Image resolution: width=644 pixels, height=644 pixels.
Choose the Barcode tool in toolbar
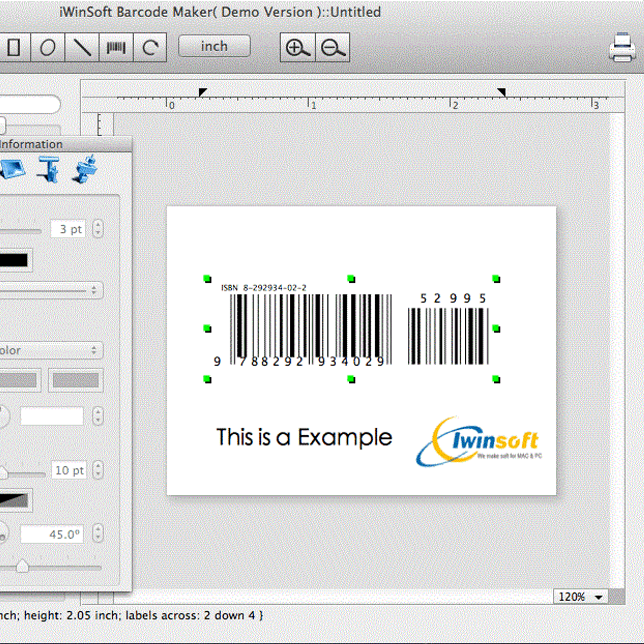tap(116, 48)
